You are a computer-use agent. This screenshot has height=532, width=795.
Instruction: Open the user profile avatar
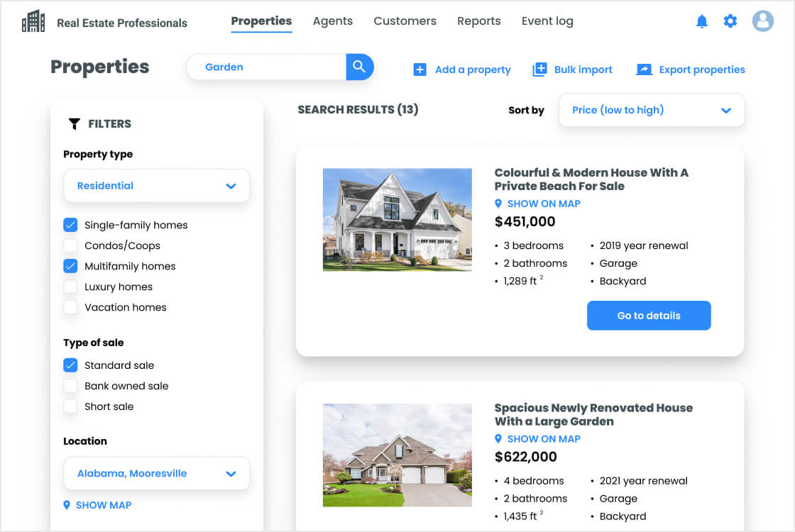[763, 21]
